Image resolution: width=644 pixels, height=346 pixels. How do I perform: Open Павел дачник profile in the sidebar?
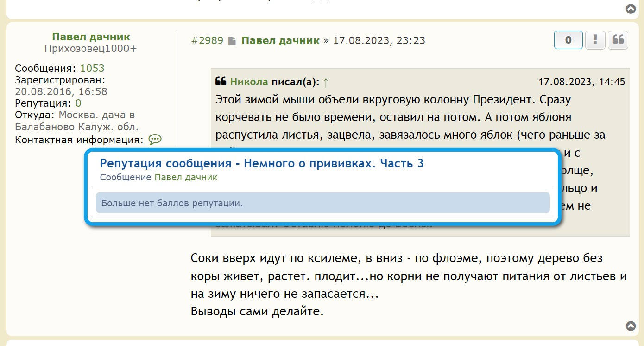91,37
